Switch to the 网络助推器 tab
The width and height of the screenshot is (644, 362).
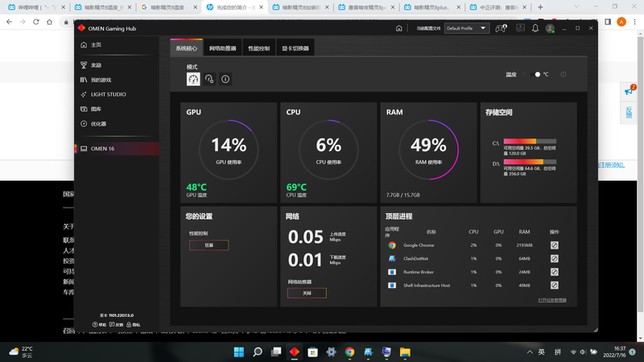[x=223, y=48]
